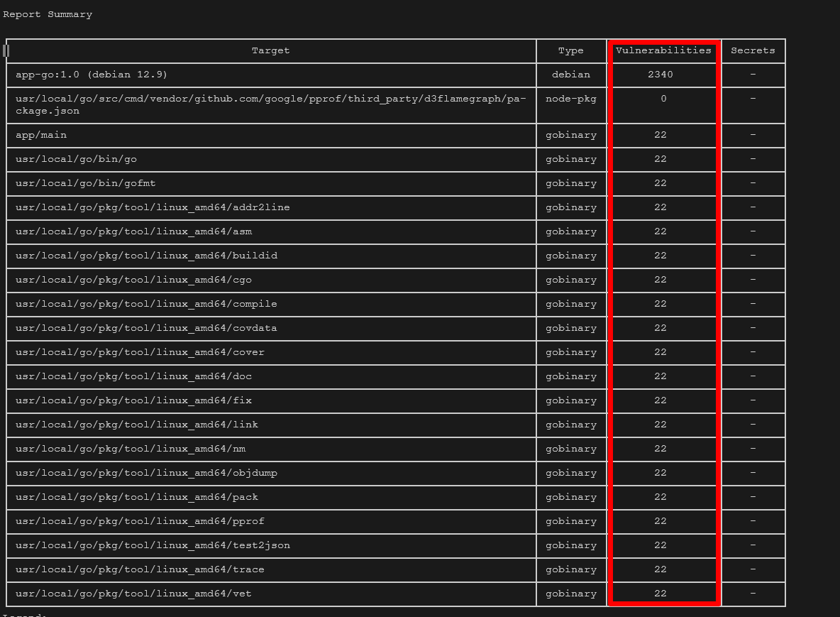Click the gobinary type for linux_amd64/test2json

(570, 545)
